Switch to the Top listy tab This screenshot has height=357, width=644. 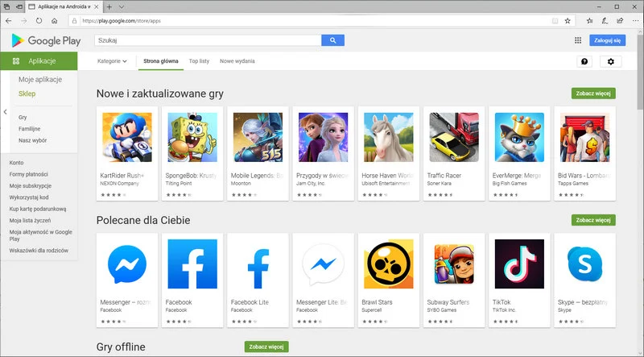click(x=199, y=61)
